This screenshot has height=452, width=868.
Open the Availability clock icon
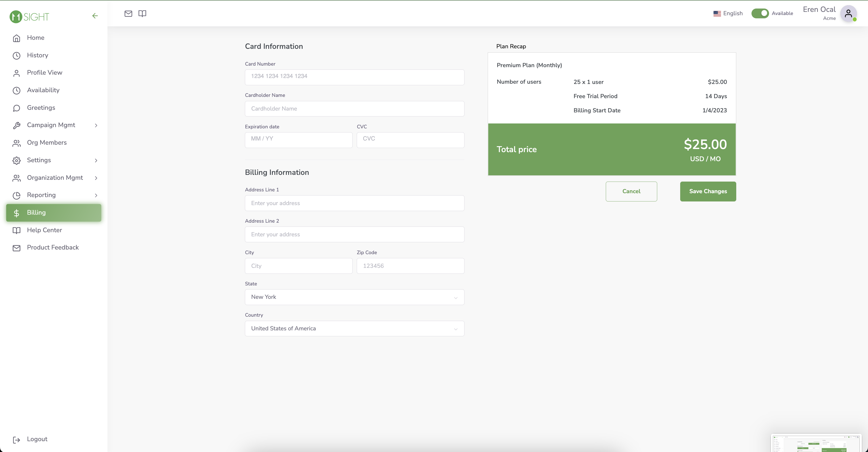pyautogui.click(x=17, y=90)
